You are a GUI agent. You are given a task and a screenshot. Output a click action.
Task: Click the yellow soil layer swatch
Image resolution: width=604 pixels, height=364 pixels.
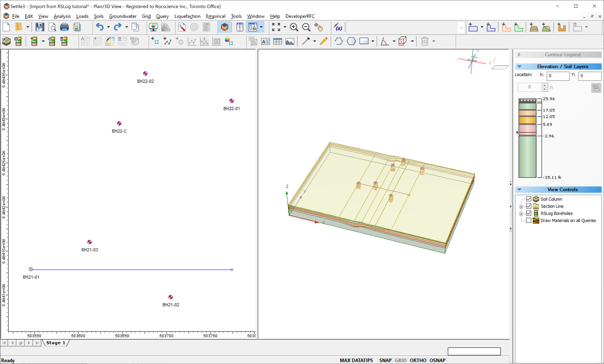(x=527, y=120)
